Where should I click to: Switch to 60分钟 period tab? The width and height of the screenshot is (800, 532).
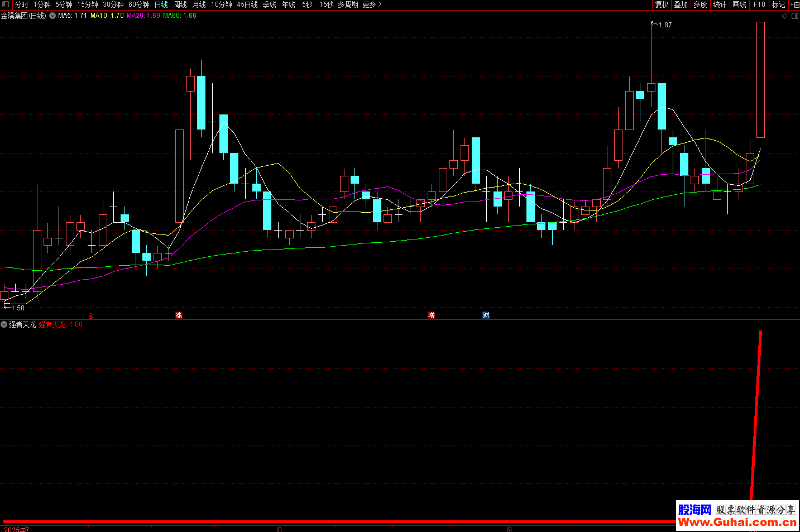click(138, 4)
